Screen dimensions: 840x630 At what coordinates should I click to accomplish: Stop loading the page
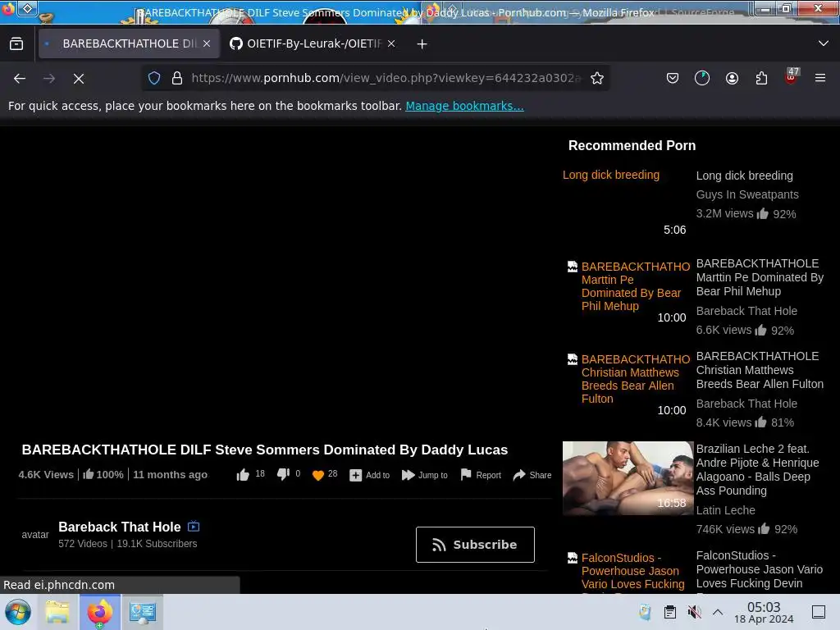click(x=79, y=78)
